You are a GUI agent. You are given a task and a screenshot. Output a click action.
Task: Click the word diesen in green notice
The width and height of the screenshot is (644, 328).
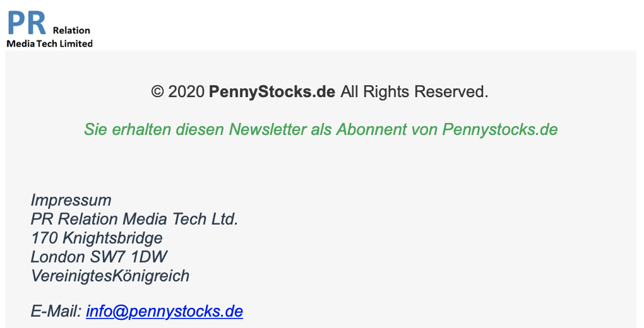point(200,130)
